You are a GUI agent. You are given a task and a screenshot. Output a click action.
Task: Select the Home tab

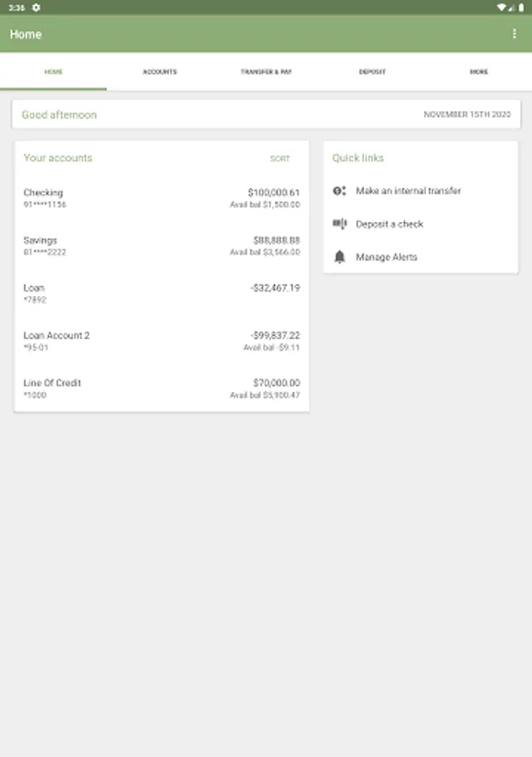[53, 72]
